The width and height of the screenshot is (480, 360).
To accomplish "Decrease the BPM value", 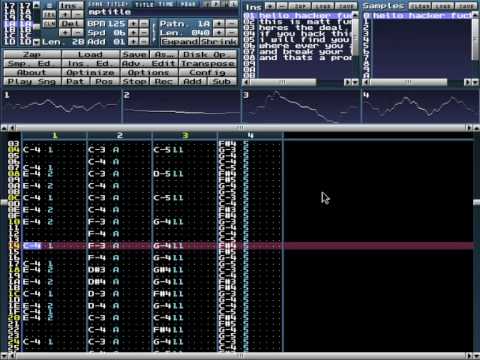I will (x=144, y=24).
